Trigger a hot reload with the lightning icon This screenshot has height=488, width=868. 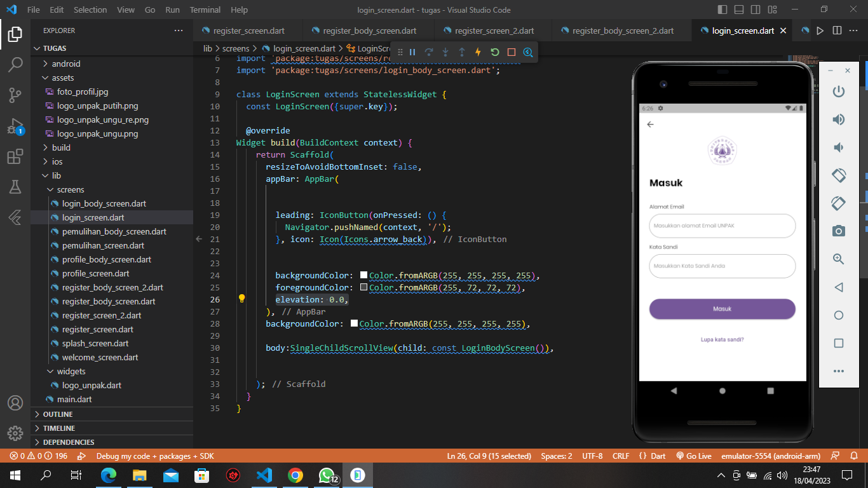tap(478, 52)
